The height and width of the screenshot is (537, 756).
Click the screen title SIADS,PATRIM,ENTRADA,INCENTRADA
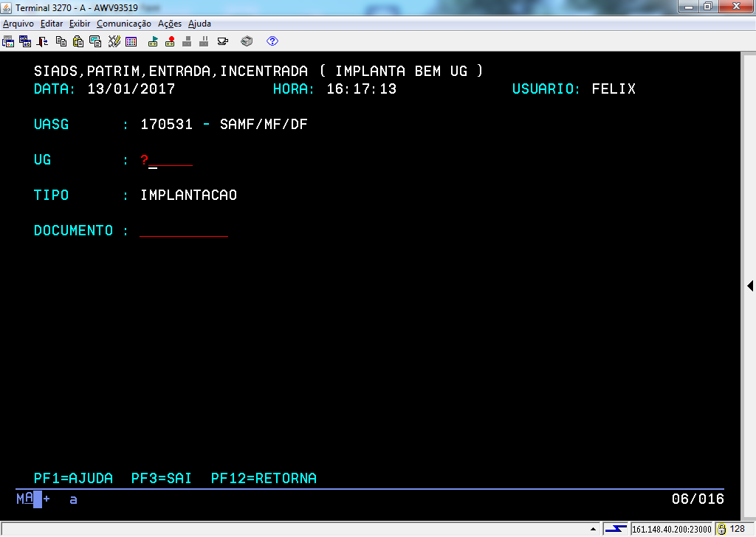click(171, 72)
